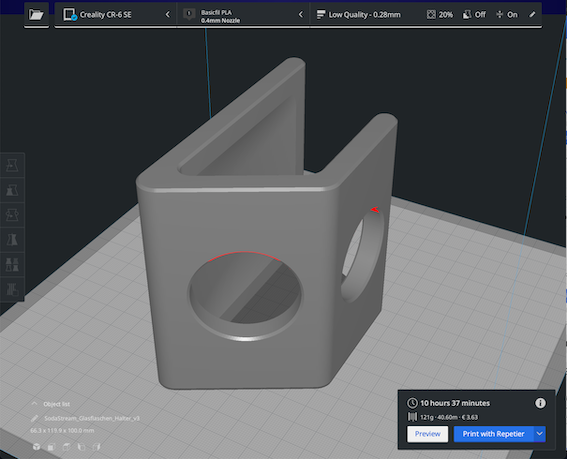The image size is (567, 459).
Task: Switch to right side view icon
Action: pos(97,447)
